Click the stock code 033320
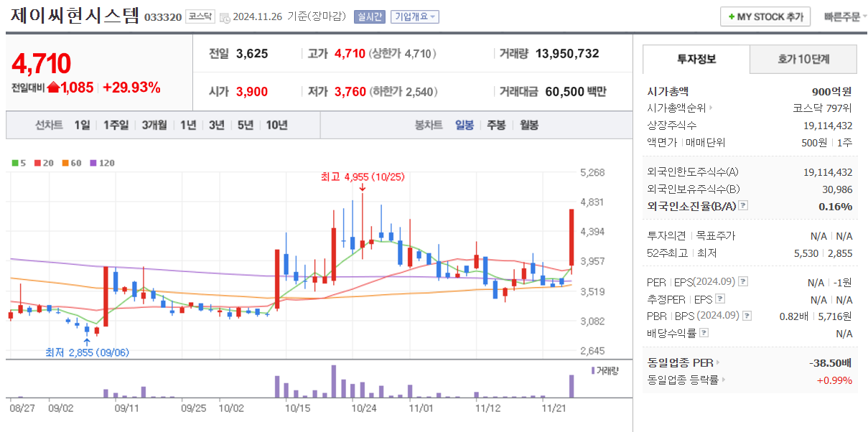The width and height of the screenshot is (868, 432). (163, 17)
